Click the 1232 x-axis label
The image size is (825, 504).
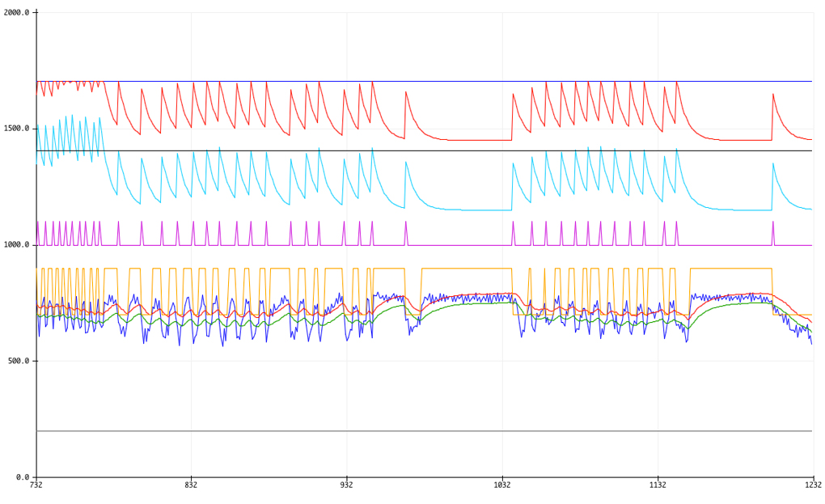click(813, 485)
